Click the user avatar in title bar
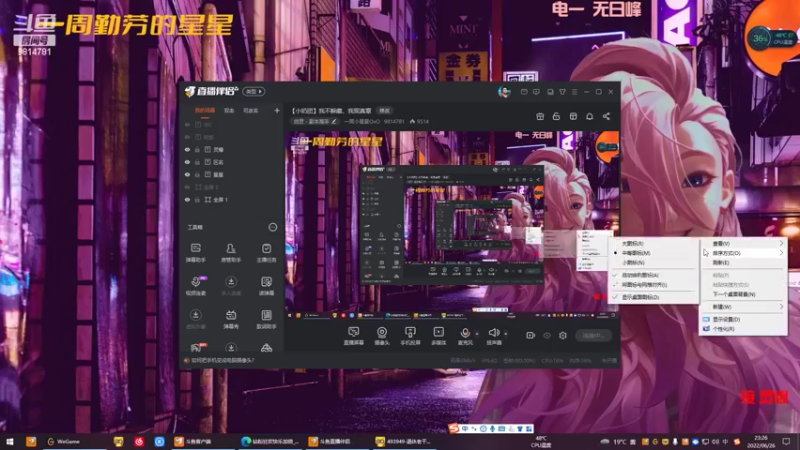The height and width of the screenshot is (450, 800). pyautogui.click(x=504, y=92)
